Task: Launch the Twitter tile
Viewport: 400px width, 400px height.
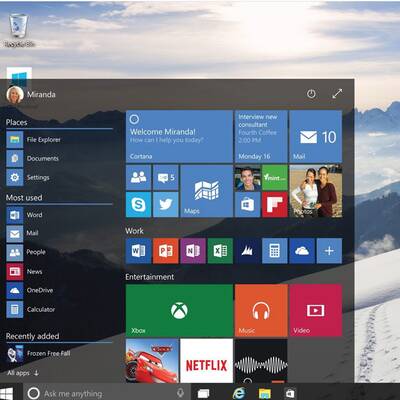Action: coord(166,205)
